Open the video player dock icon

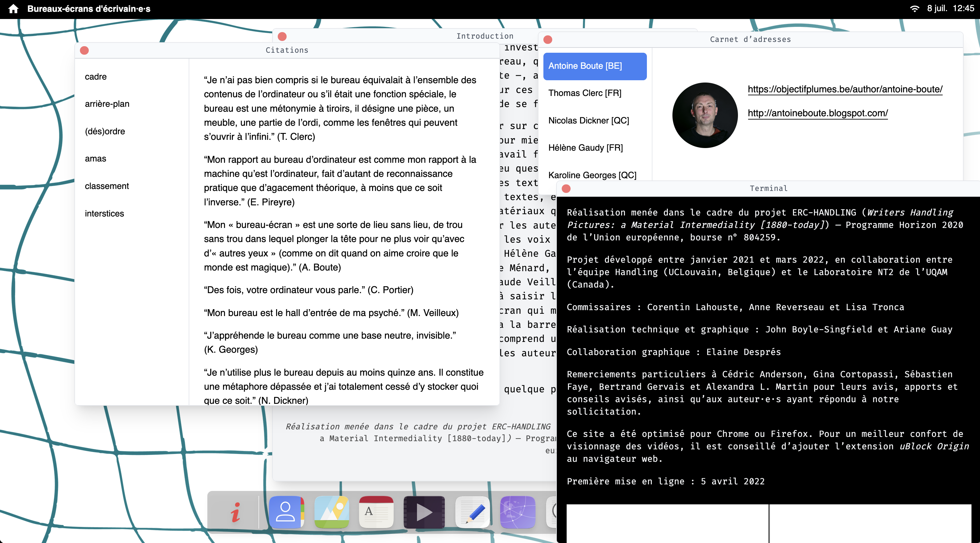click(424, 512)
